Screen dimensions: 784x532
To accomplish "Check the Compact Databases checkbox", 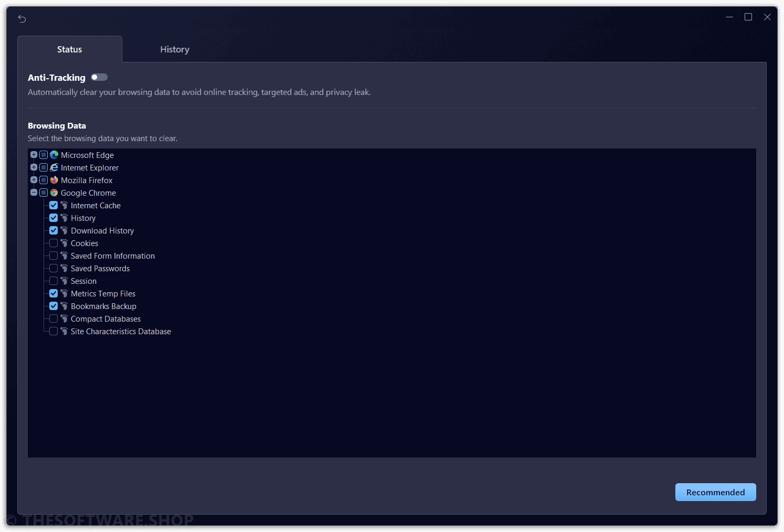I will point(54,318).
